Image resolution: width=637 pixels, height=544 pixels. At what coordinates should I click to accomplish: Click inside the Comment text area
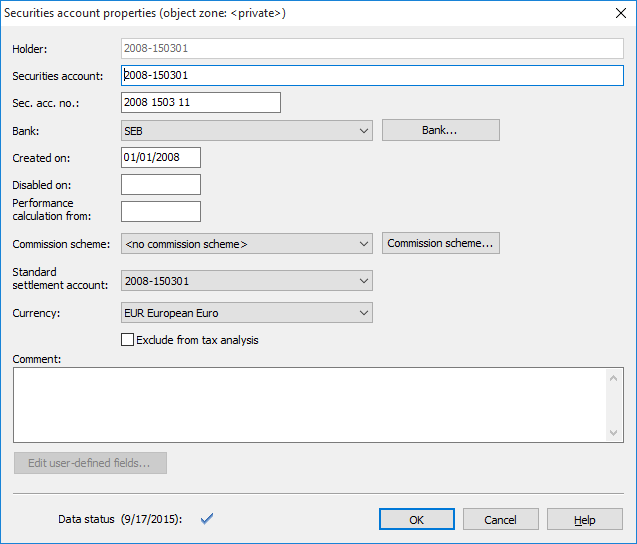coord(310,404)
